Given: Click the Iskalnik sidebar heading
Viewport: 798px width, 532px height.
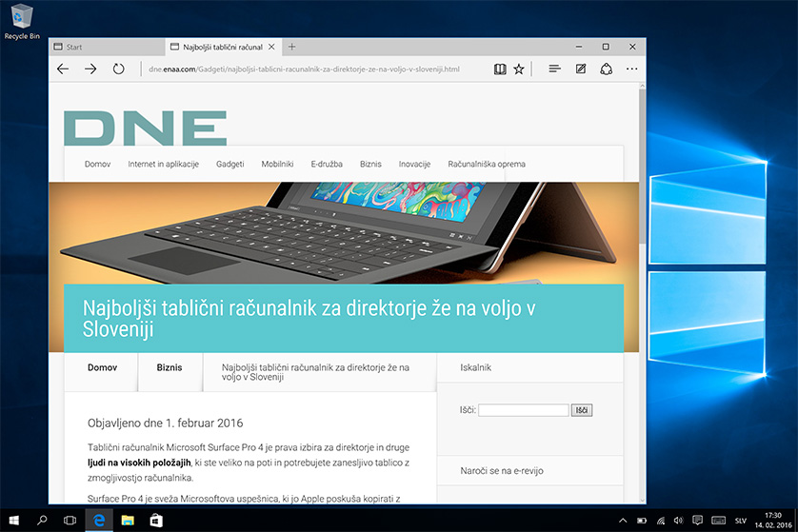Looking at the screenshot, I should pos(476,367).
